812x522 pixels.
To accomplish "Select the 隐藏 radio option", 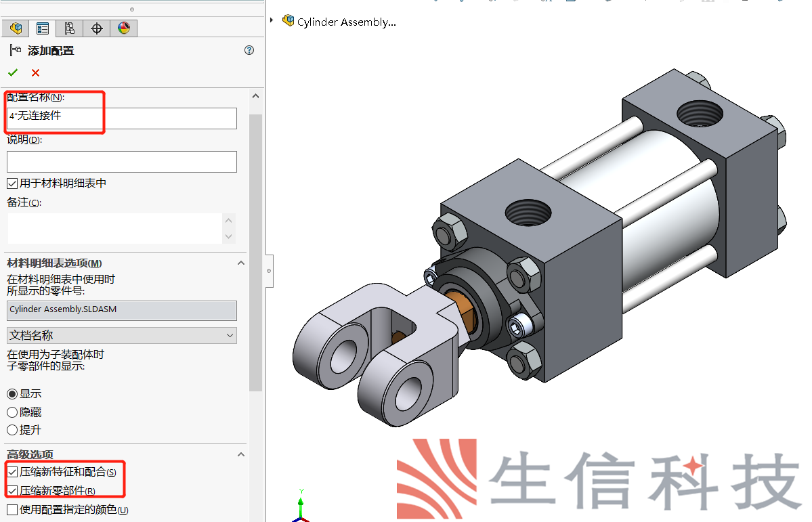I will 12,412.
